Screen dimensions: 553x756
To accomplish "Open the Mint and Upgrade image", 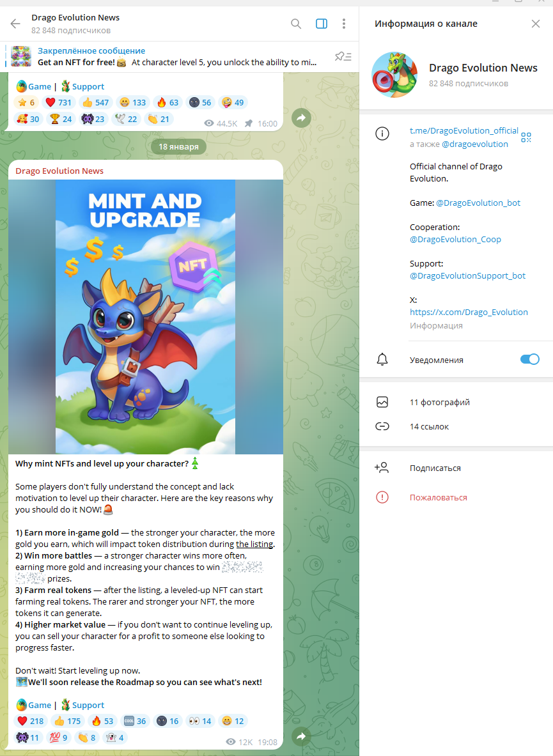I will (146, 317).
